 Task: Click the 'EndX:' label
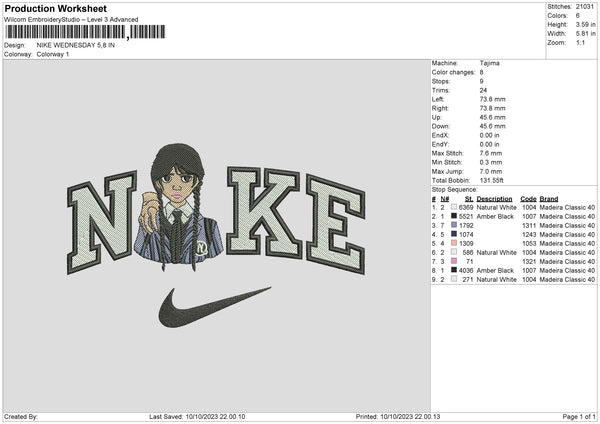click(x=440, y=135)
